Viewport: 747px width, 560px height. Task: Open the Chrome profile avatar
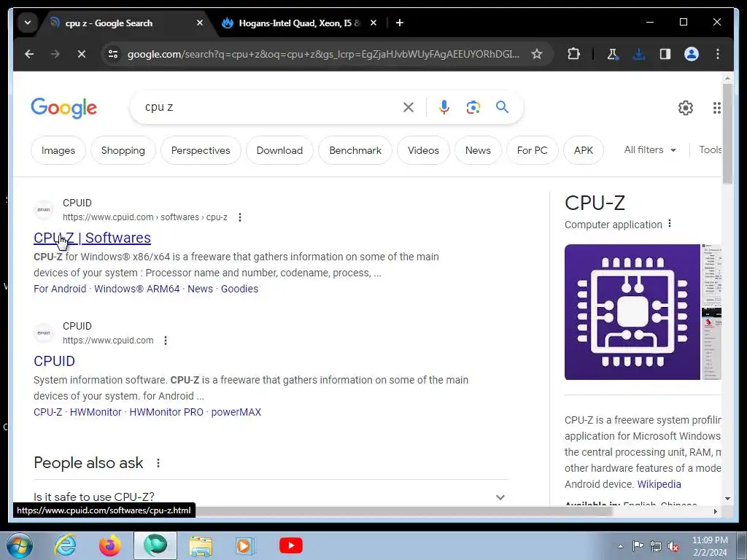(692, 54)
